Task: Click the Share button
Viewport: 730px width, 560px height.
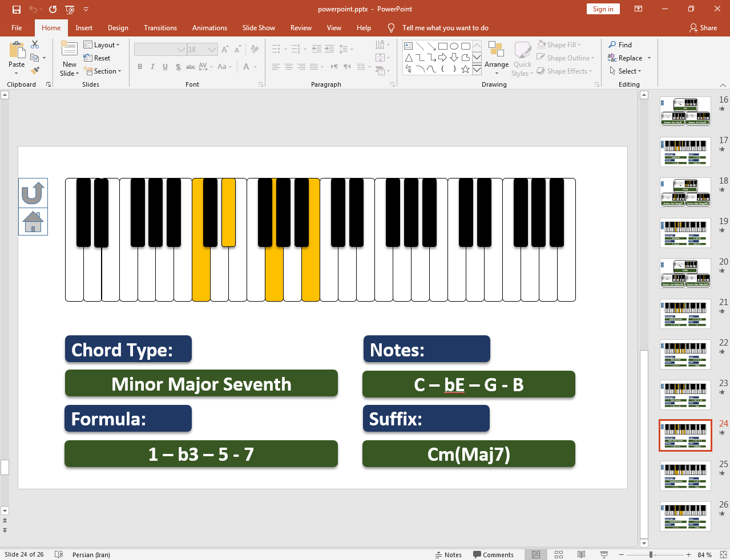Action: point(703,28)
